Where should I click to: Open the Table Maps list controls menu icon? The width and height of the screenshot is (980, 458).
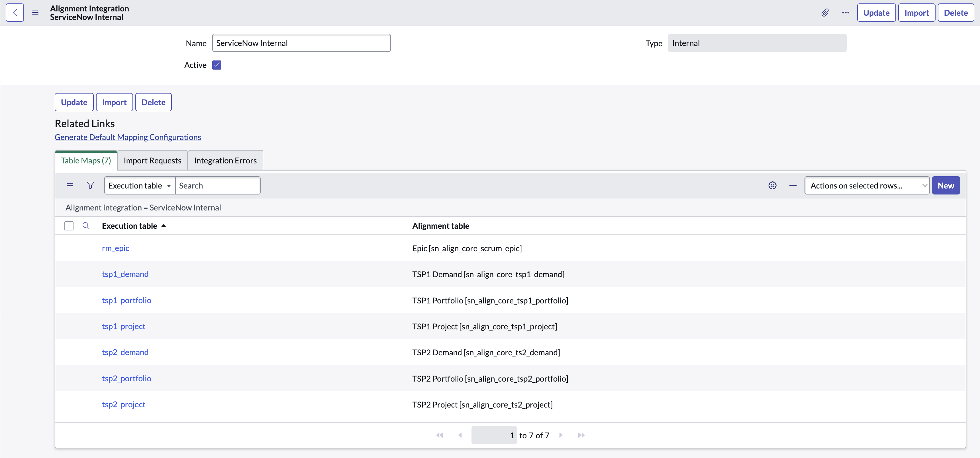coord(70,185)
